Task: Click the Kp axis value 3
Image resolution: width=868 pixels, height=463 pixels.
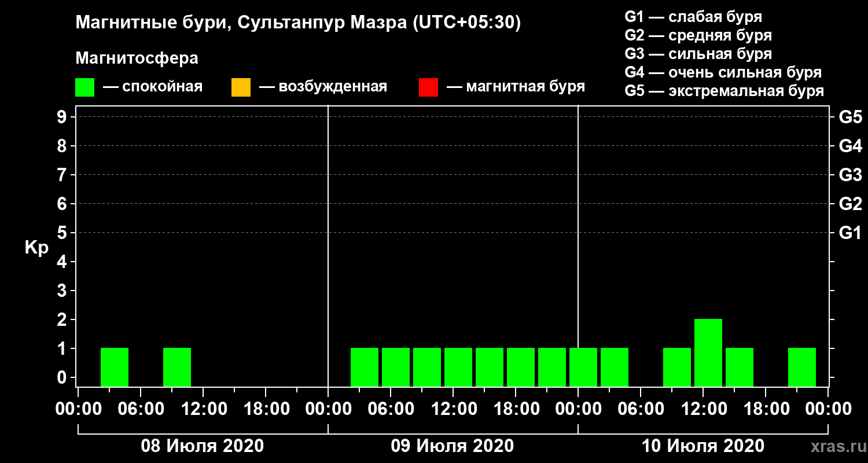Action: tap(63, 291)
